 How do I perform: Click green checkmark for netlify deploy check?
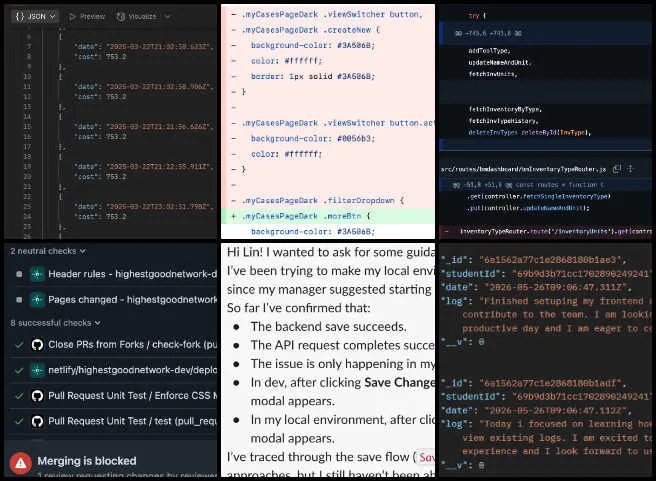[19, 370]
